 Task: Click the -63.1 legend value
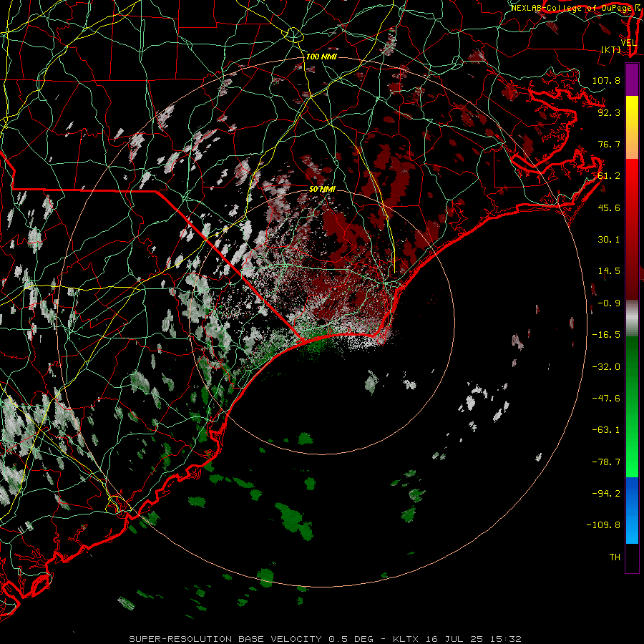pos(606,430)
